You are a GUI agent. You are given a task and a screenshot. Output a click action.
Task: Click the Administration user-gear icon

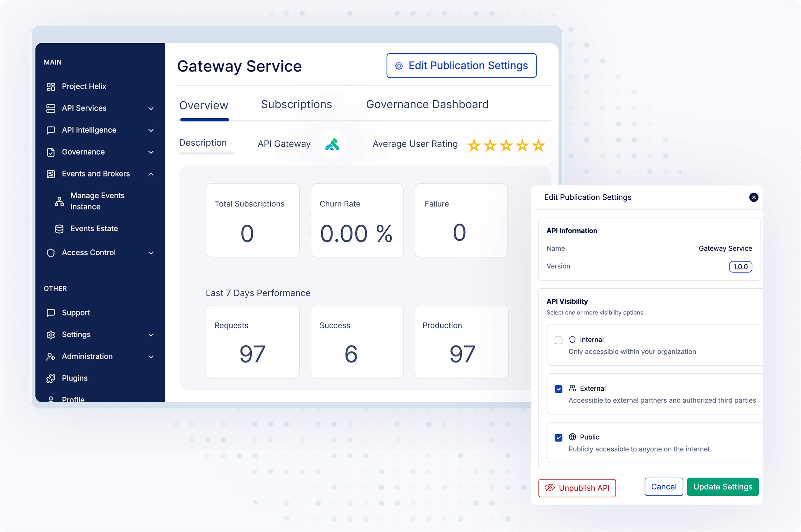(x=51, y=357)
